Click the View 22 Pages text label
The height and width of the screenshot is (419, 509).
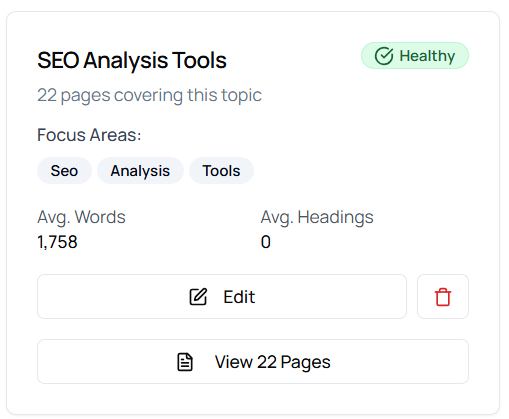[273, 362]
